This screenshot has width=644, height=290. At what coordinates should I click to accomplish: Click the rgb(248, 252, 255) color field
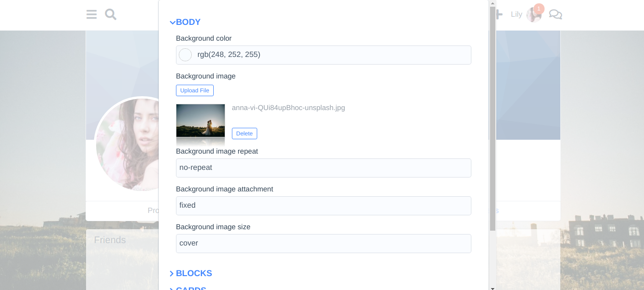click(x=330, y=55)
